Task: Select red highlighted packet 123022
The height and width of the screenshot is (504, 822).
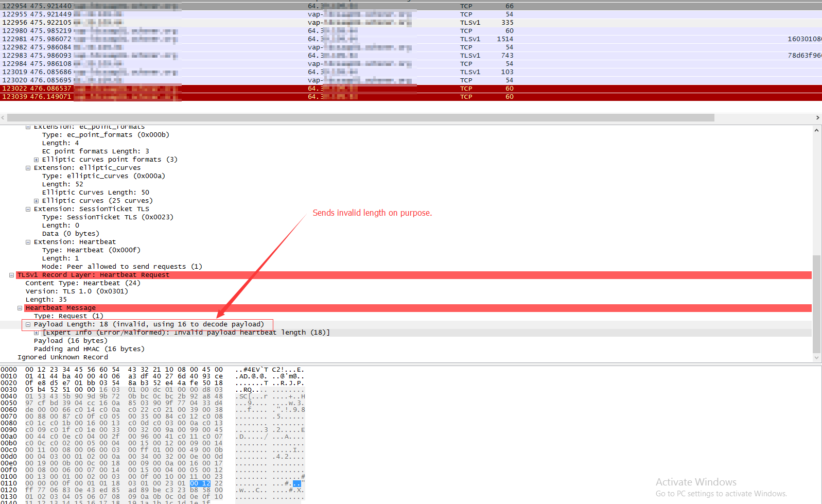Action: (411, 89)
